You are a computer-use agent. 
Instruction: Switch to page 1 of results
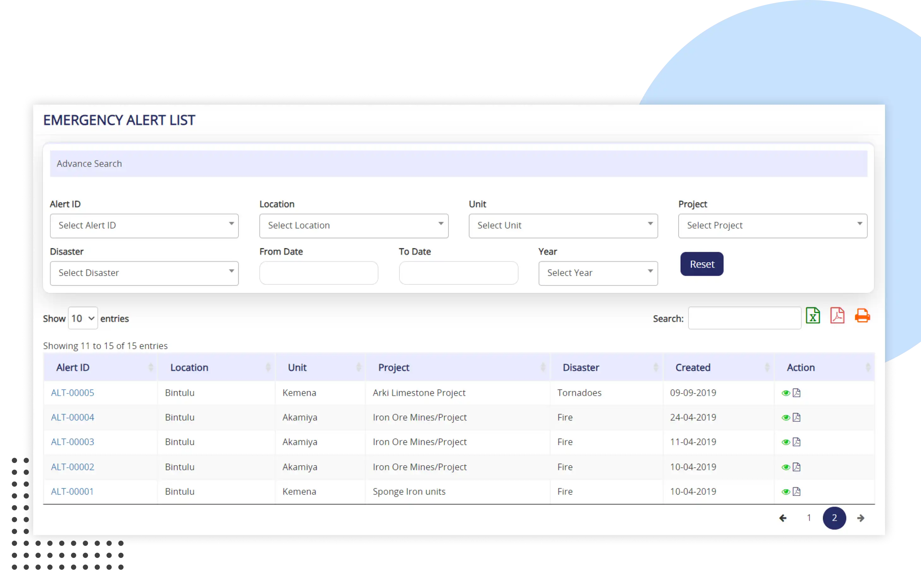809,518
